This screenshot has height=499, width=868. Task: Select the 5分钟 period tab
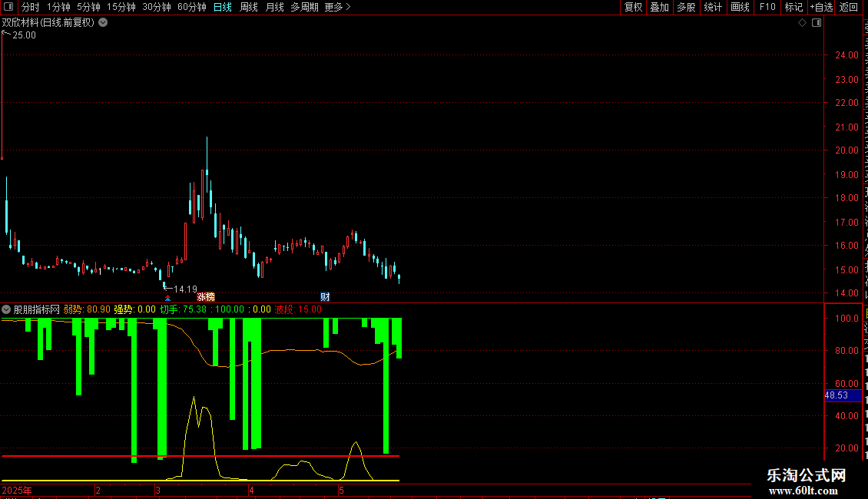[88, 7]
